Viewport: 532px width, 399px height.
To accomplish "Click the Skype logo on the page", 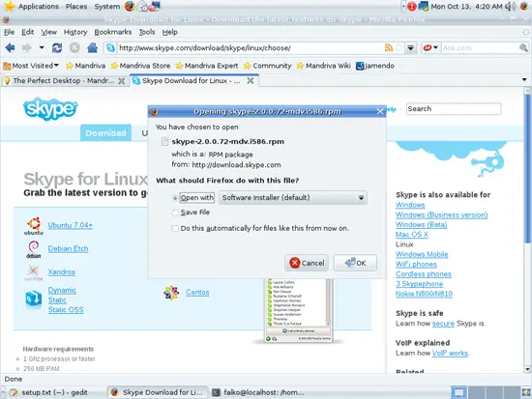I will pyautogui.click(x=50, y=108).
